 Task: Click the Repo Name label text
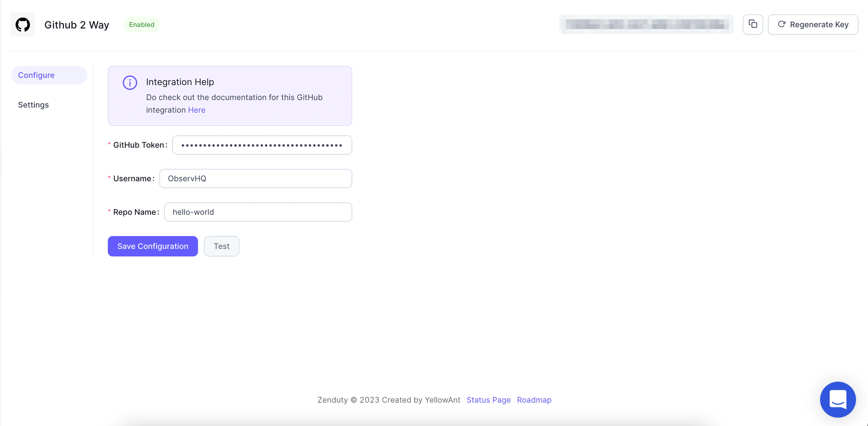pyautogui.click(x=134, y=212)
